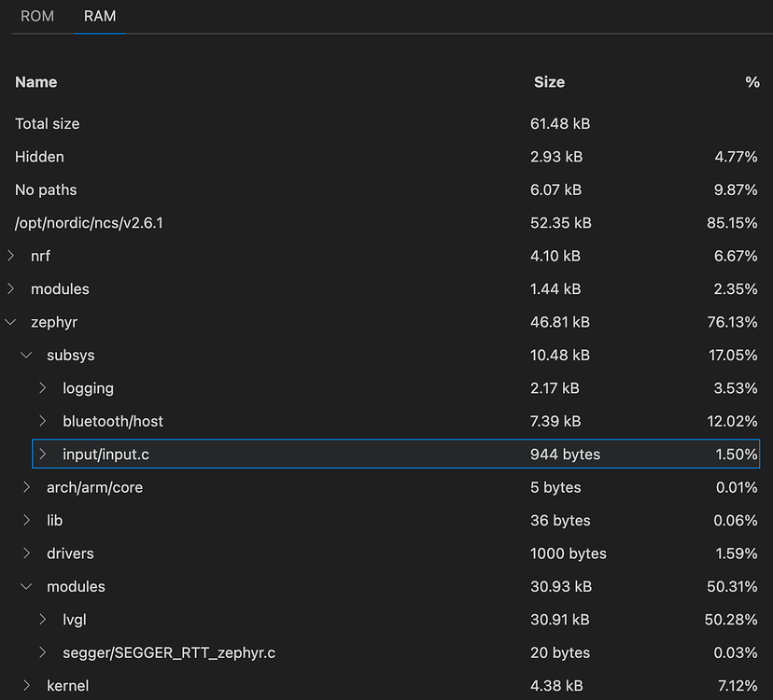Sort by the Size column header

click(549, 82)
